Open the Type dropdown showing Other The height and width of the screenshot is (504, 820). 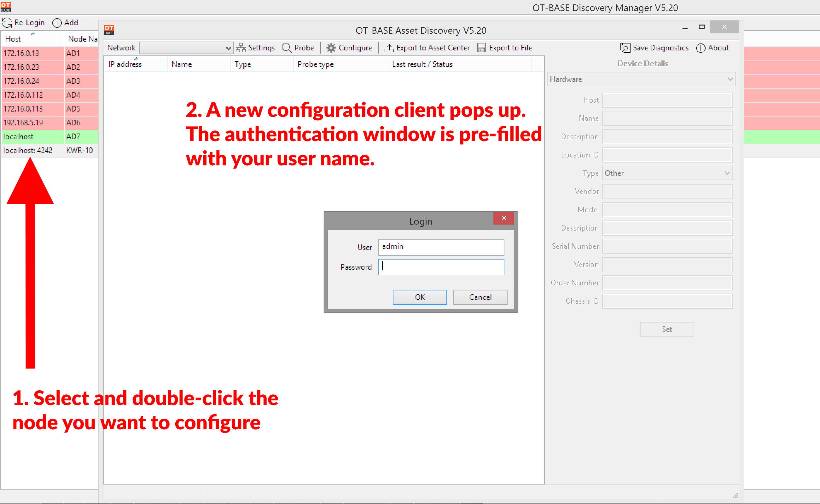coord(667,173)
